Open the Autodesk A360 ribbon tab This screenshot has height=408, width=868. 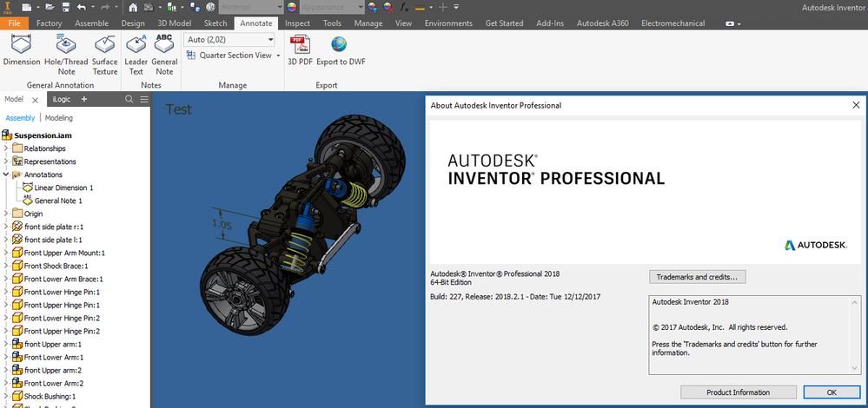coord(602,23)
